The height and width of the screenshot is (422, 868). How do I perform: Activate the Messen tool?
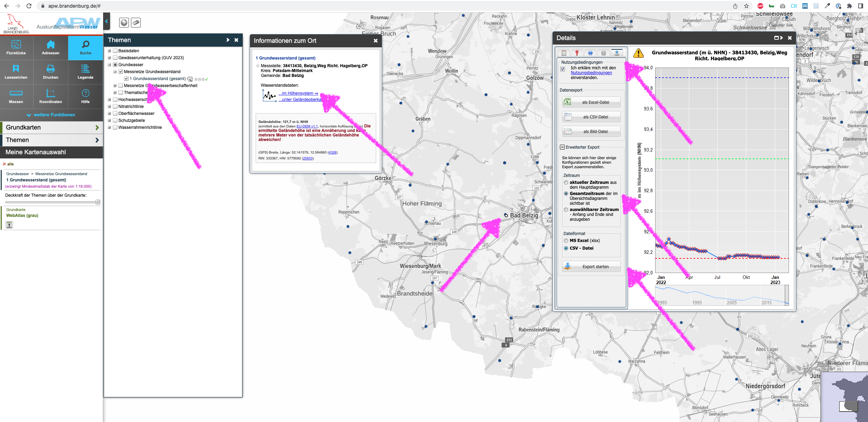(16, 96)
